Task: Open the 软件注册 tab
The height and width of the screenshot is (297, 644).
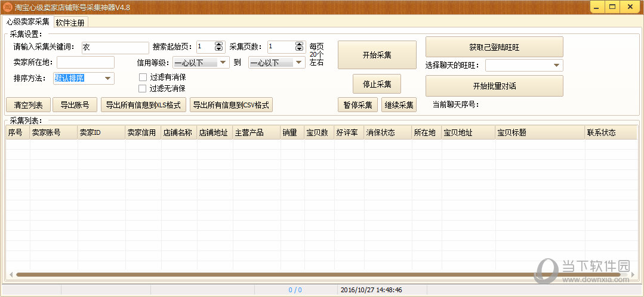Action: click(70, 23)
